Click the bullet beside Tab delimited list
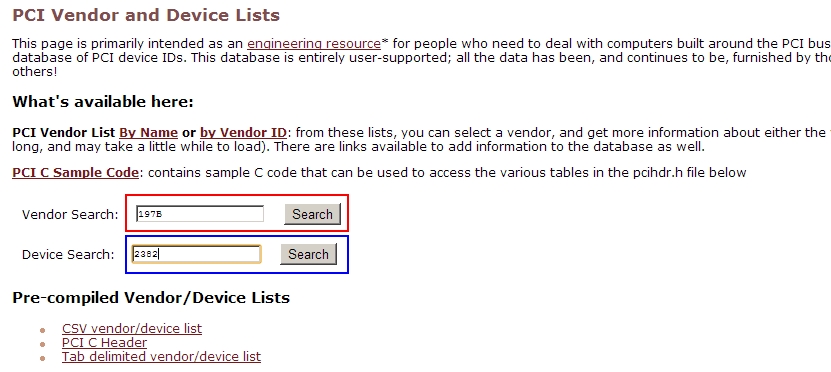The width and height of the screenshot is (831, 372). [x=43, y=358]
